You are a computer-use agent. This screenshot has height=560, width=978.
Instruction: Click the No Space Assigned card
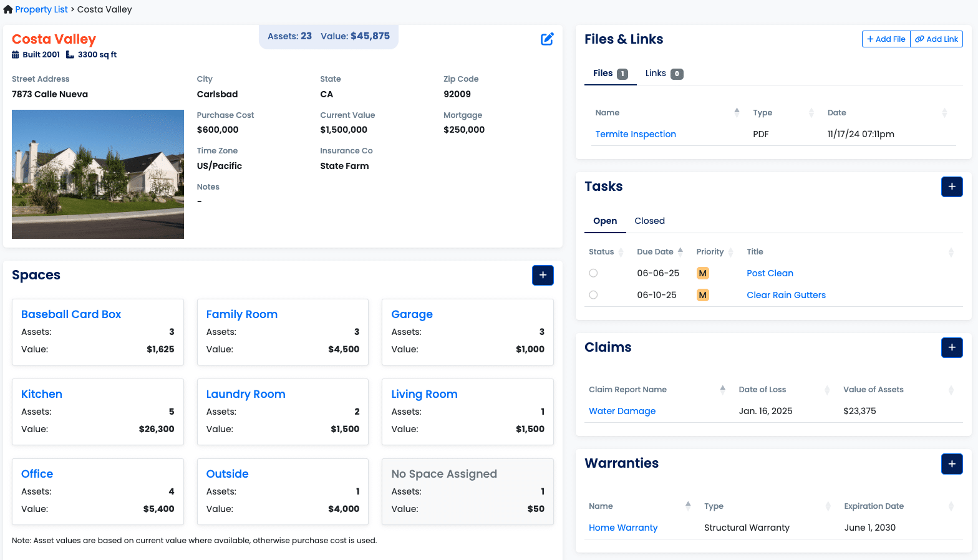click(x=468, y=491)
